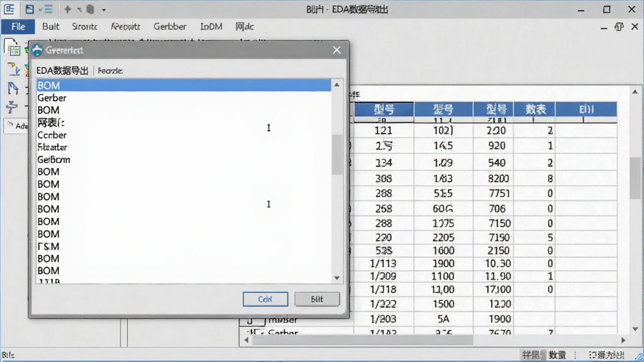Click the dialog list scrollbar thumb
Viewport: 644px width, 362px height.
tap(337, 155)
